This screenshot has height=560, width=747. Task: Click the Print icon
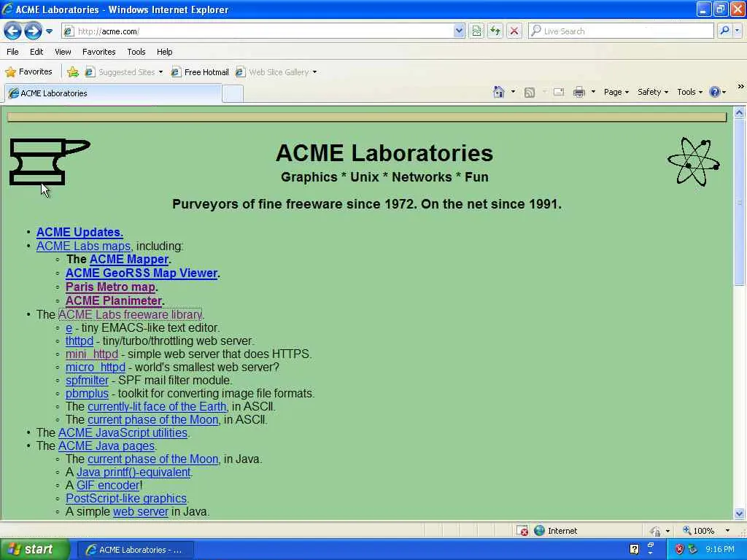pyautogui.click(x=578, y=92)
